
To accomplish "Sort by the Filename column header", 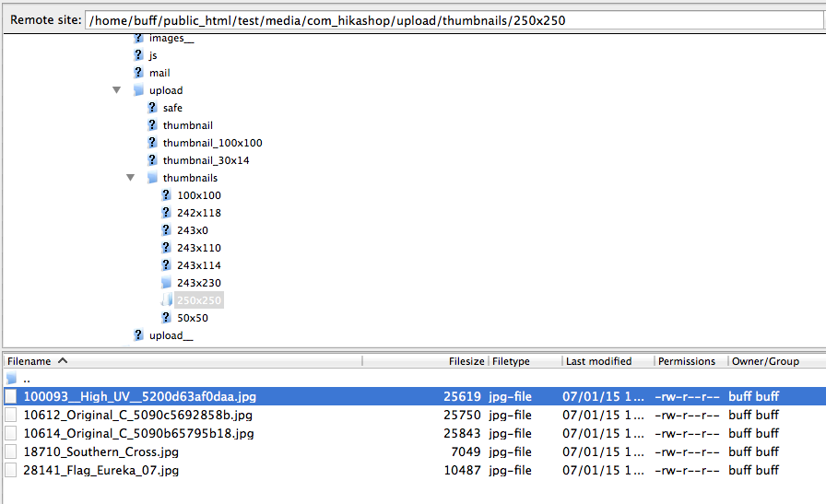I will pos(183,361).
